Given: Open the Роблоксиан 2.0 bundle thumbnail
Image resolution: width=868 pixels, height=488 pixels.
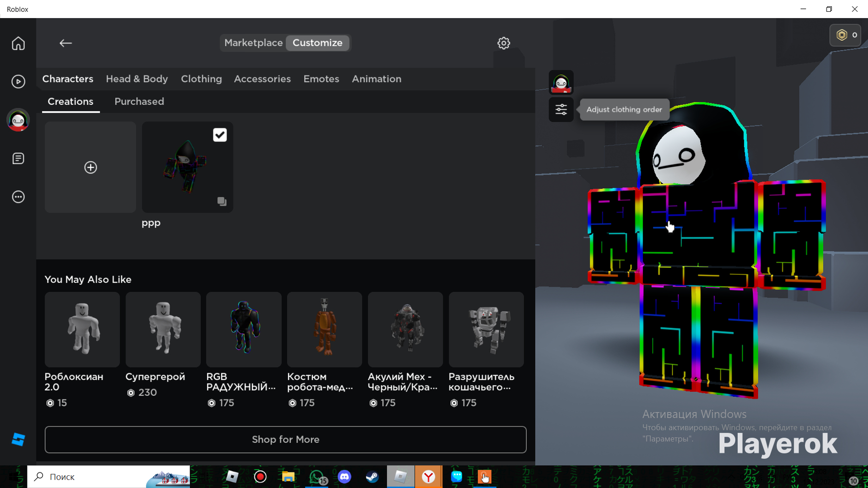Looking at the screenshot, I should click(x=82, y=329).
